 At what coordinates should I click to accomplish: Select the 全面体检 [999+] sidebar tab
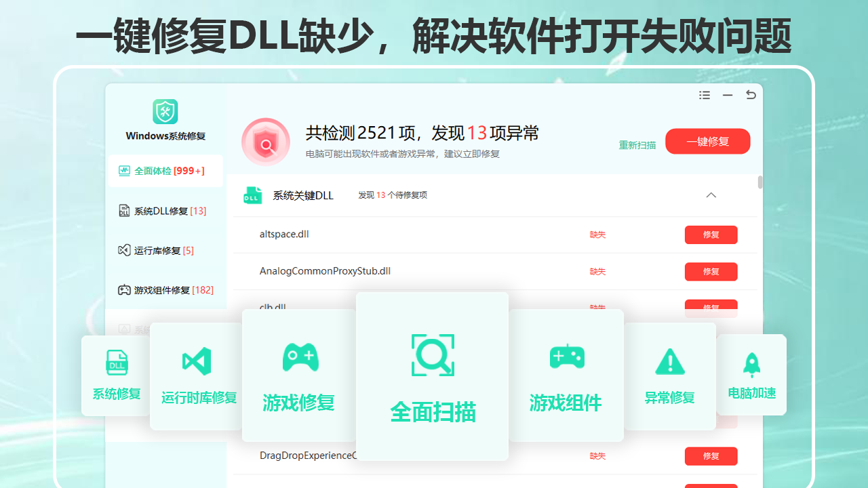tap(165, 171)
